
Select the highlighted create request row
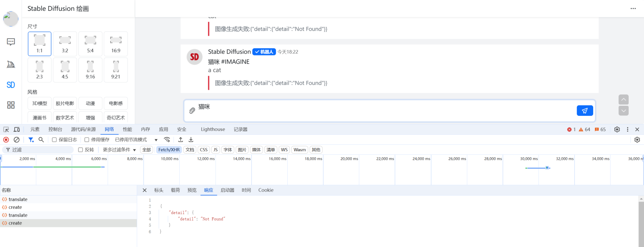(x=68, y=223)
